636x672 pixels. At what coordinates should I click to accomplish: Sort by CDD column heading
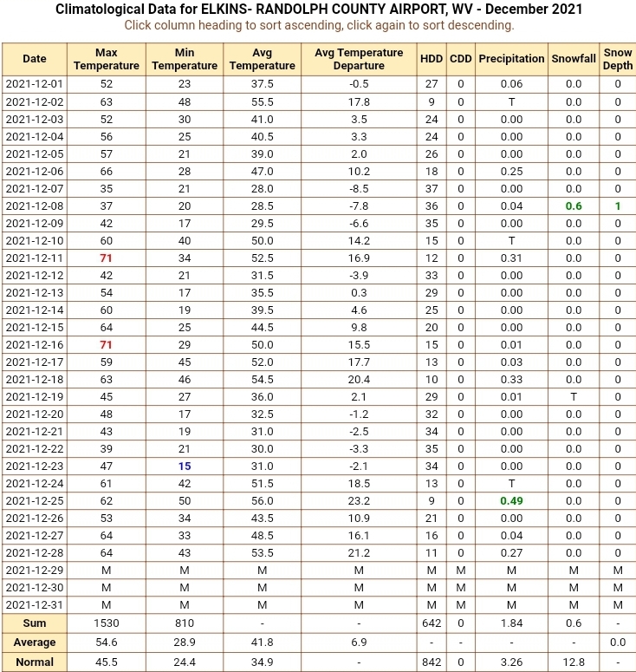[x=461, y=59]
